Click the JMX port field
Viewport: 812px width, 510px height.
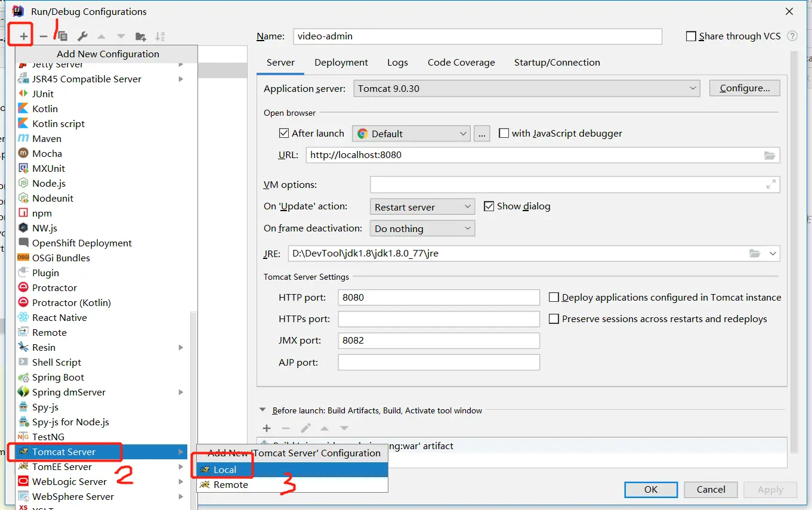coord(439,341)
